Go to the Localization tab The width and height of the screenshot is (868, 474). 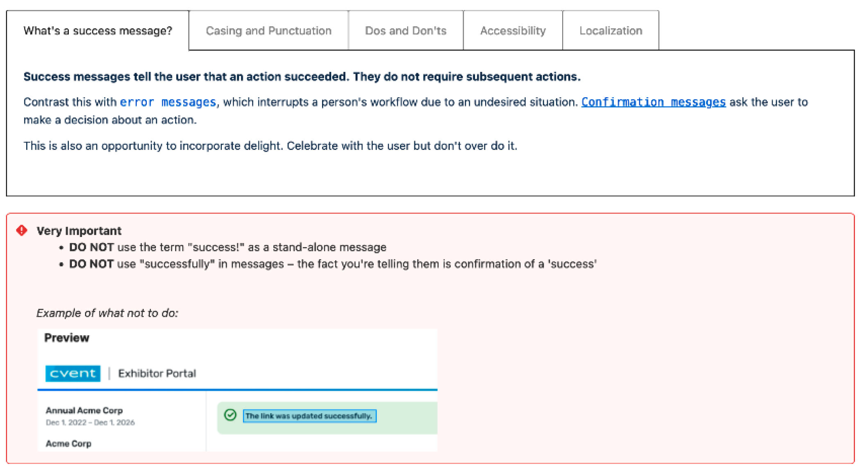610,31
